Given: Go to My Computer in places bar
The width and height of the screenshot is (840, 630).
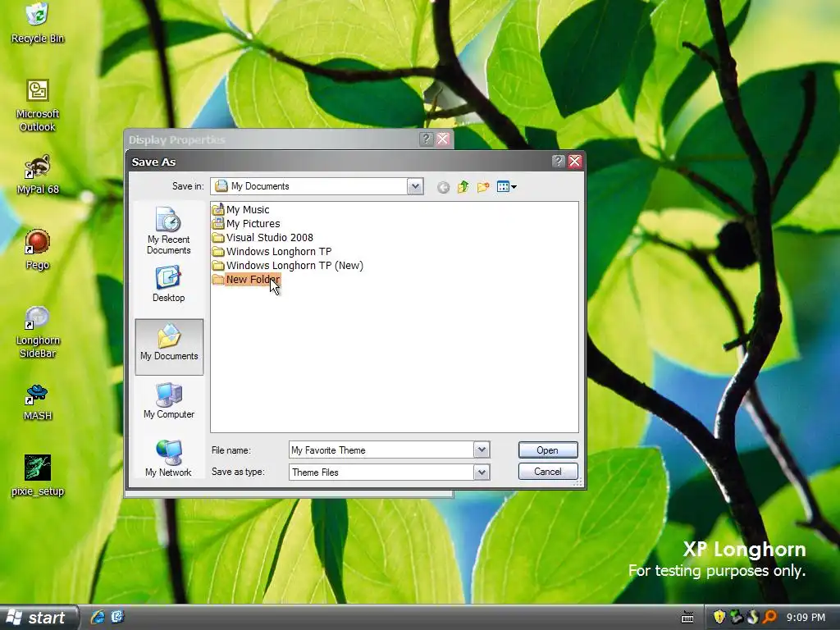Looking at the screenshot, I should click(169, 400).
